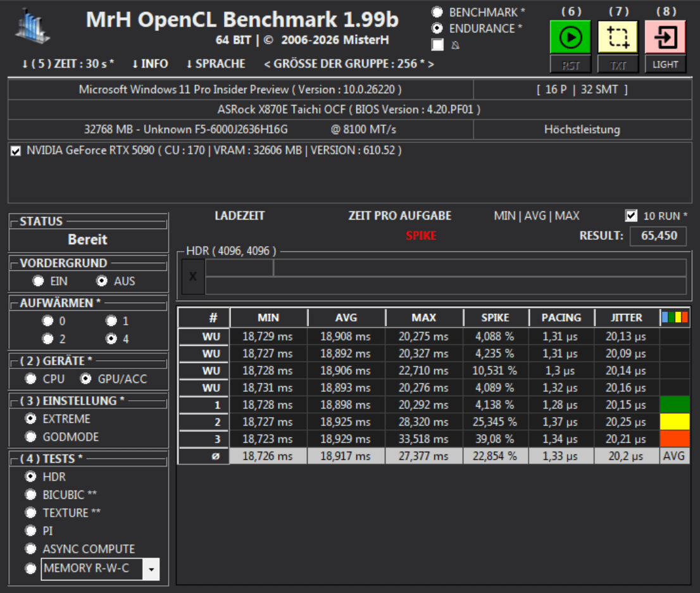Toggle the mute sound checkbox
Image resolution: width=700 pixels, height=593 pixels.
pyautogui.click(x=437, y=45)
